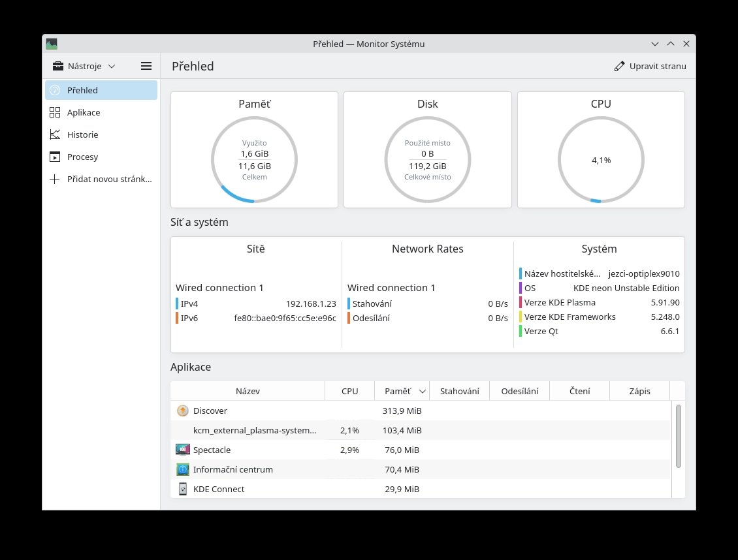This screenshot has height=560, width=738.
Task: Click the applications list vertical scrollbar
Action: (678, 436)
